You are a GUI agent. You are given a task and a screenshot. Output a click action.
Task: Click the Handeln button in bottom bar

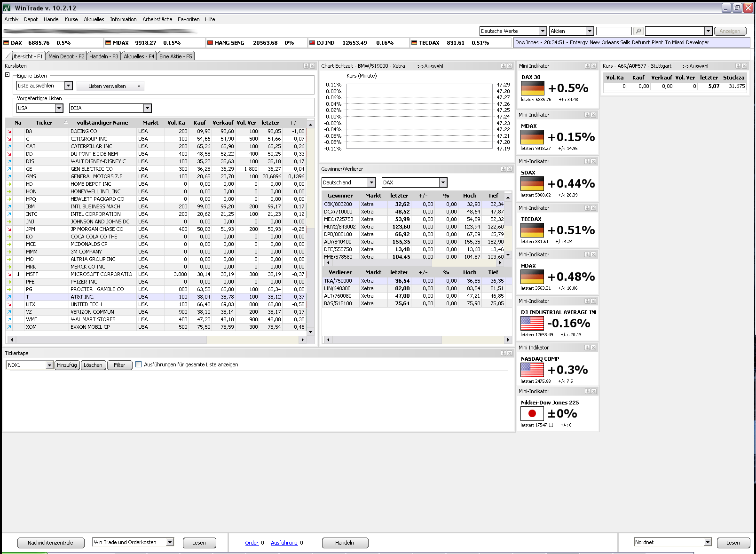345,543
